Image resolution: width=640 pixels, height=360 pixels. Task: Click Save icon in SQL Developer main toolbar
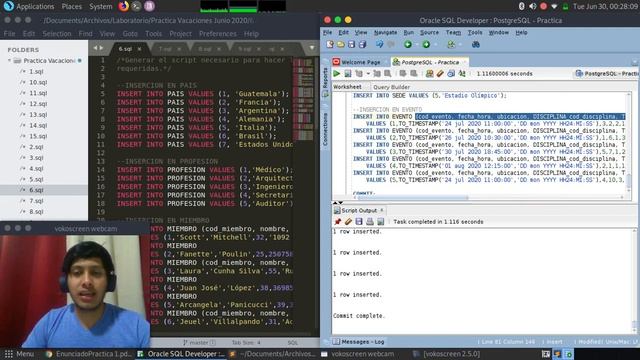click(351, 44)
